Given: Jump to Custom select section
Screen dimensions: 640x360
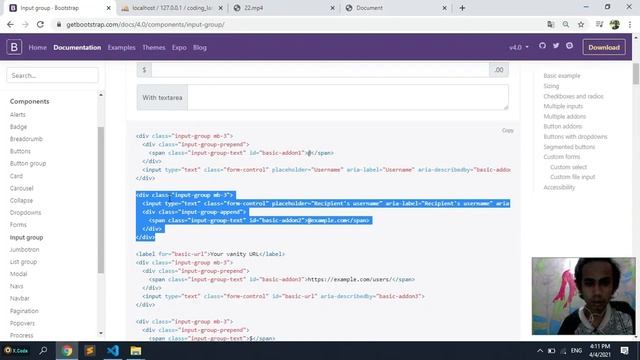Looking at the screenshot, I should (568, 167).
